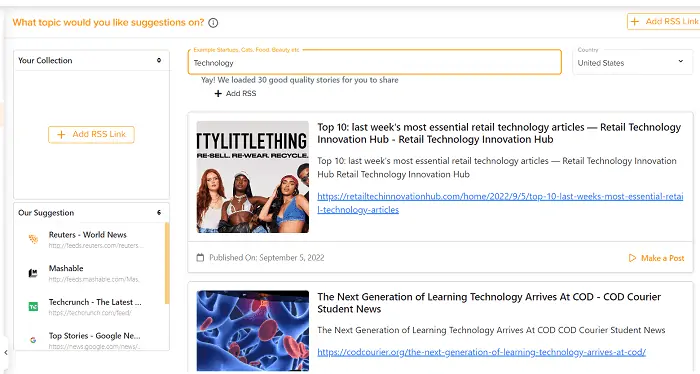Click the Technology topic input field
This screenshot has width=700, height=374.
coord(375,62)
